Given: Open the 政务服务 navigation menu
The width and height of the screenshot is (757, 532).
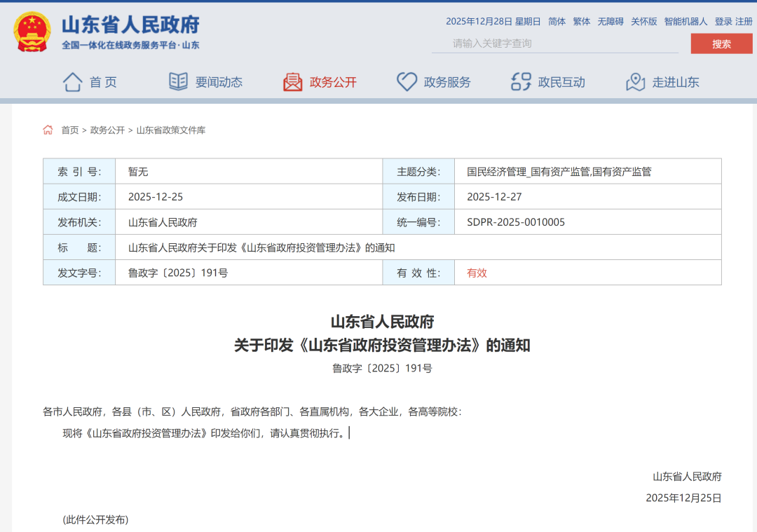Looking at the screenshot, I should (447, 82).
